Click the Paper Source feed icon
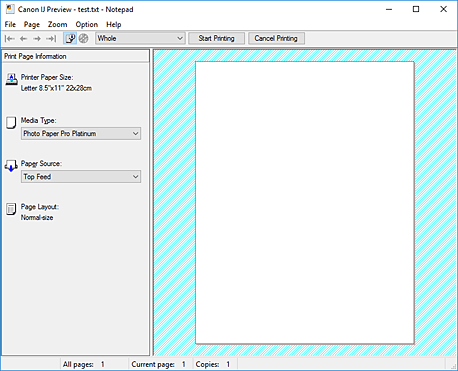Image resolution: width=458 pixels, height=371 pixels. click(11, 166)
